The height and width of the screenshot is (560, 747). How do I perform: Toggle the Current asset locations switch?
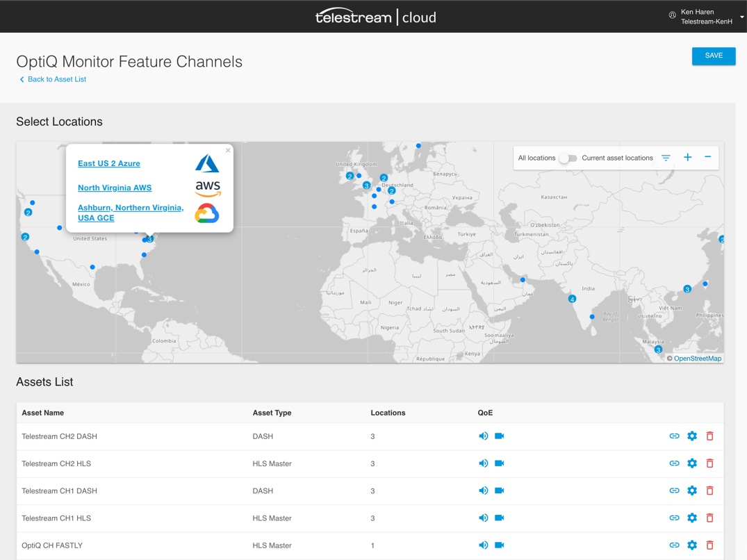tap(568, 158)
